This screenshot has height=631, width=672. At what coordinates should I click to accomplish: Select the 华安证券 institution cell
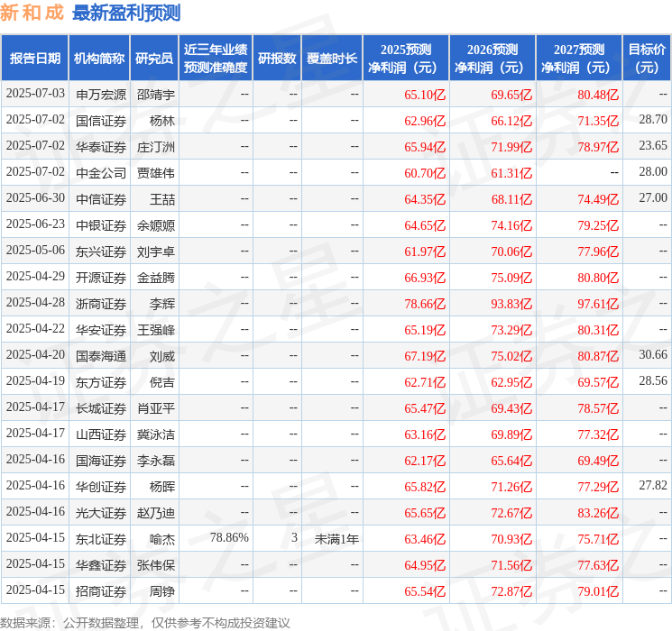101,330
